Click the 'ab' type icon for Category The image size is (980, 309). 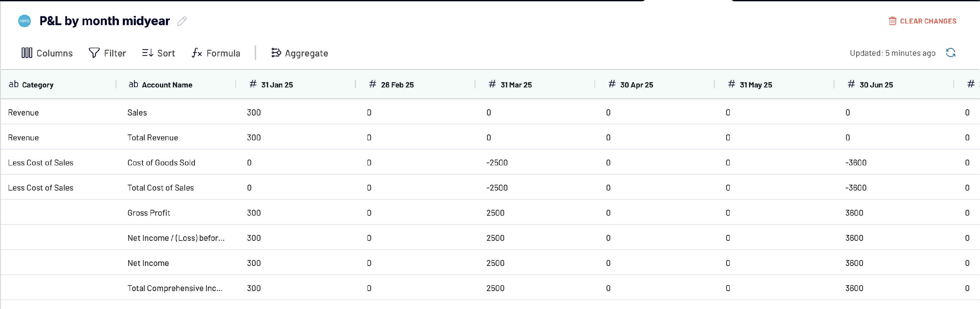tap(14, 85)
